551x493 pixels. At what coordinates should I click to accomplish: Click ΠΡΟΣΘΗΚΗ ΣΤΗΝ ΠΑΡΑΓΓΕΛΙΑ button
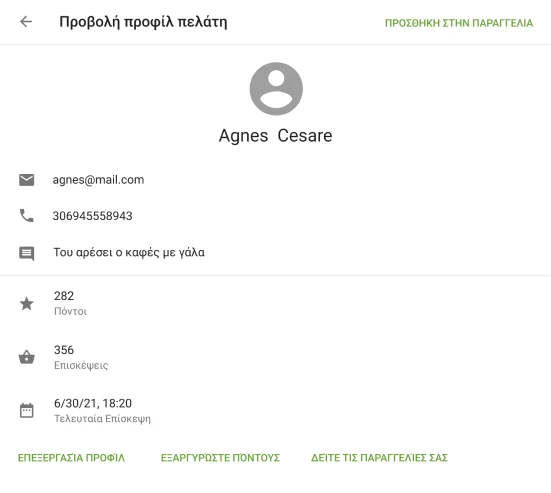pos(459,23)
